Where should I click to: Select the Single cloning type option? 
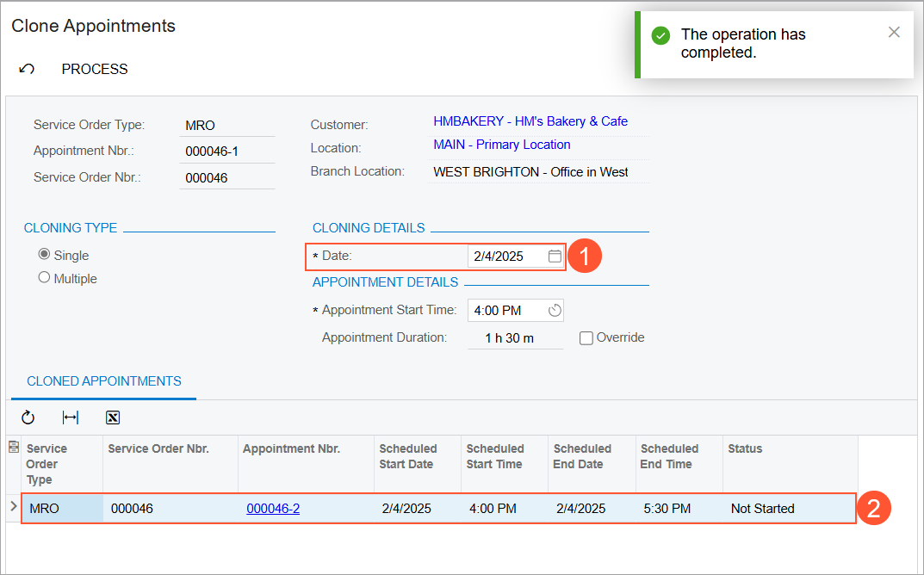(44, 256)
